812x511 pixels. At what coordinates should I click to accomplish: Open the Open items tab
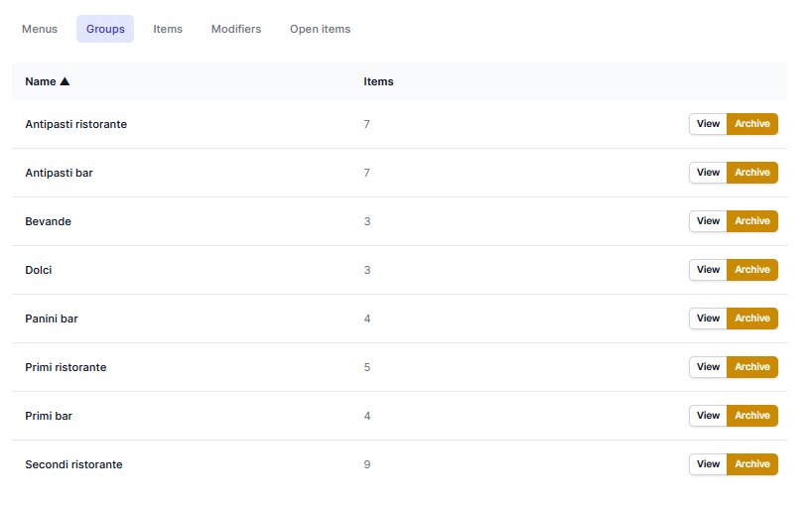(x=320, y=29)
